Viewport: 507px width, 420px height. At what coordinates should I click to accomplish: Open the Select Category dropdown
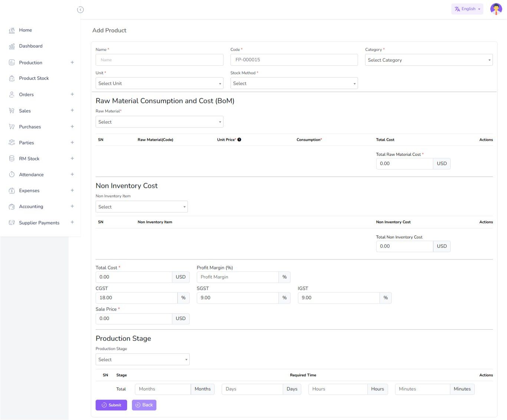pyautogui.click(x=428, y=60)
